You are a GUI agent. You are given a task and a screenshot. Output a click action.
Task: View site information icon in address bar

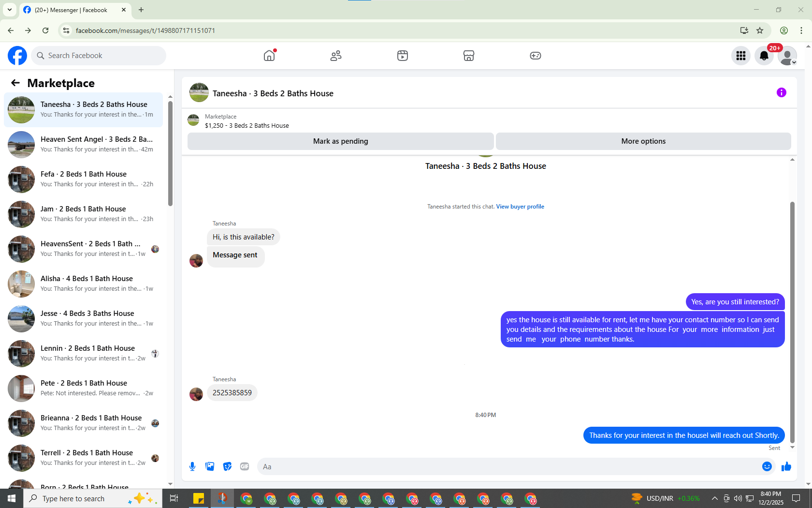tap(66, 30)
